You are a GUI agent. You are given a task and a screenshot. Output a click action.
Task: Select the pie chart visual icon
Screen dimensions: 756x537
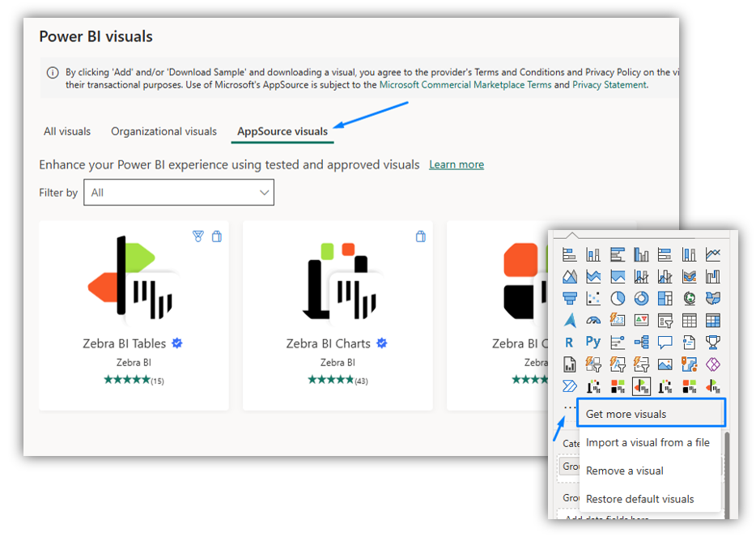(617, 299)
